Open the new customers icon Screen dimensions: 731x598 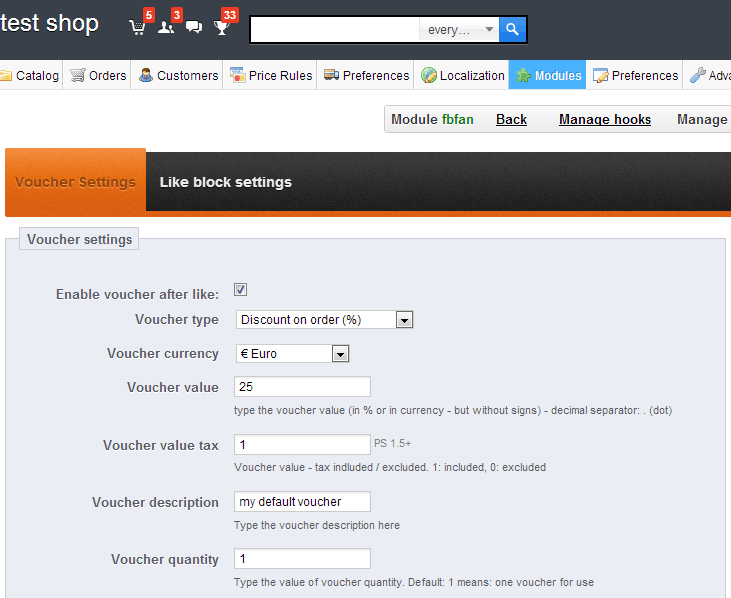point(166,27)
